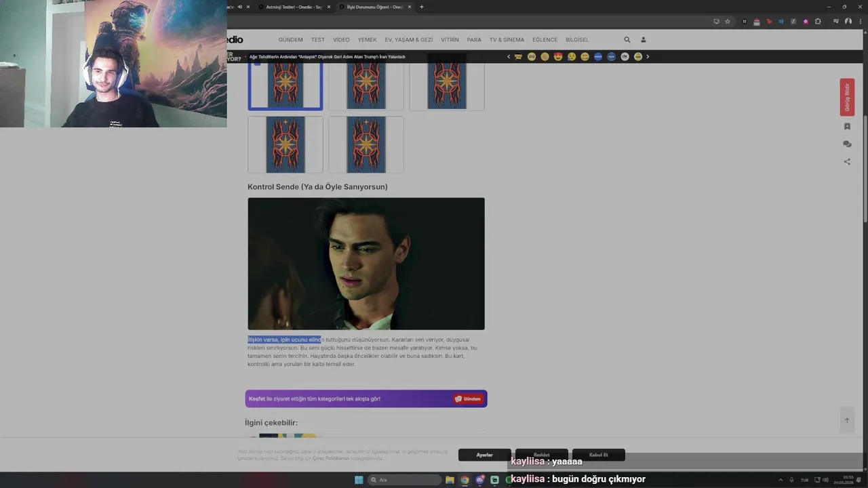Viewport: 868px width, 488px height.
Task: Click the heading Kontrol Sende (Ya da Öyle Sanıyorsun)
Action: pos(317,187)
